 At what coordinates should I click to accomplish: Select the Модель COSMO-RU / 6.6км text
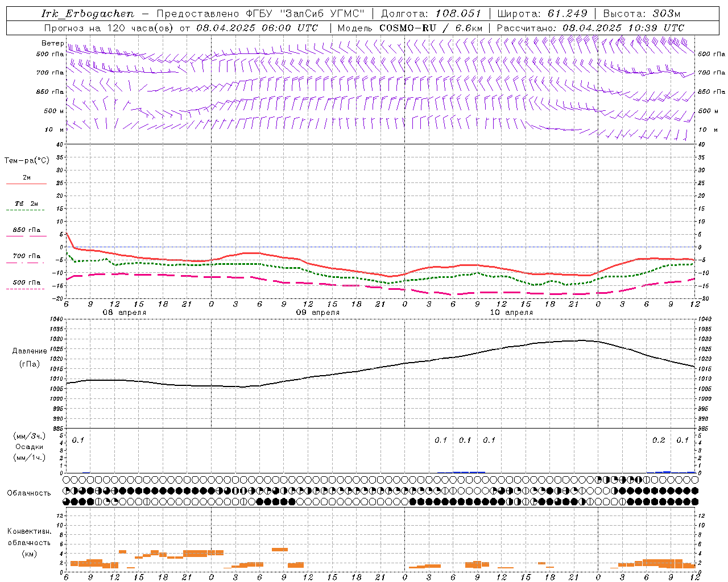click(x=410, y=28)
